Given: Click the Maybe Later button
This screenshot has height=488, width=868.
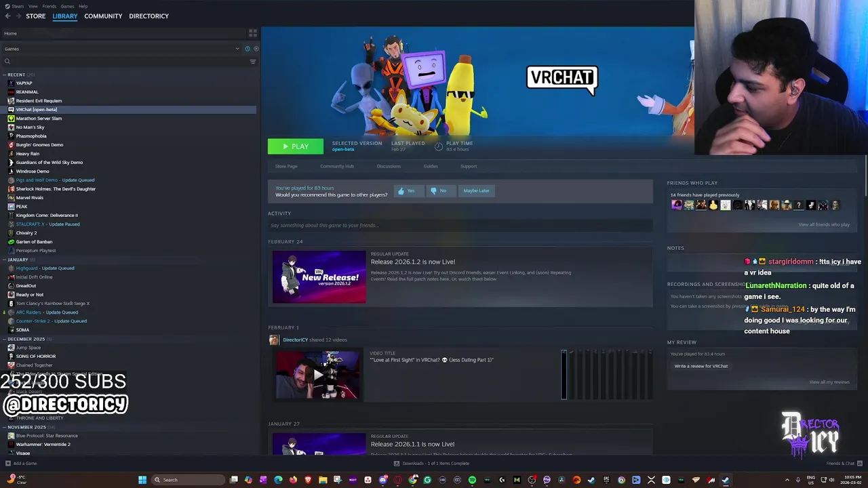Looking at the screenshot, I should pyautogui.click(x=476, y=190).
